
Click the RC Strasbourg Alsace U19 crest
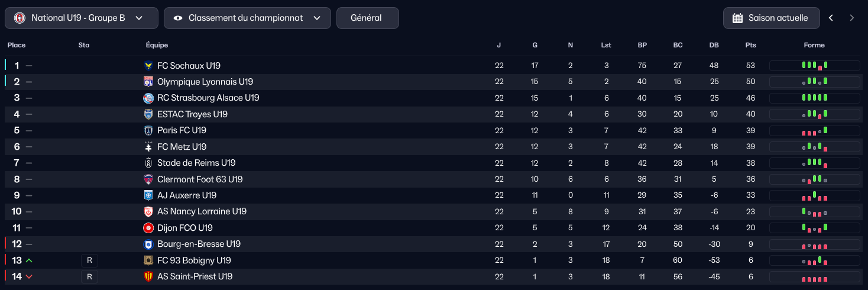pyautogui.click(x=148, y=98)
